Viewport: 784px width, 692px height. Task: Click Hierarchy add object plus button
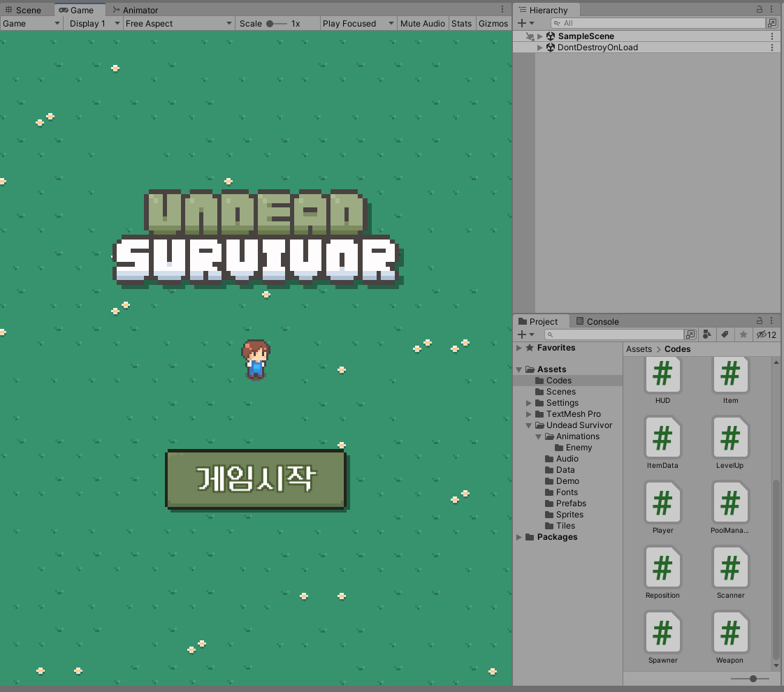click(525, 23)
